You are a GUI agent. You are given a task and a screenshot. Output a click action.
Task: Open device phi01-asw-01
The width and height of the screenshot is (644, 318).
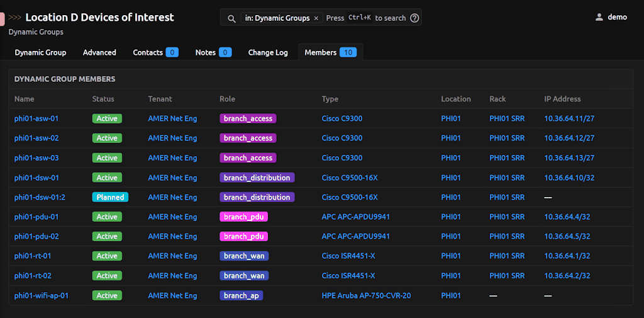pyautogui.click(x=36, y=118)
